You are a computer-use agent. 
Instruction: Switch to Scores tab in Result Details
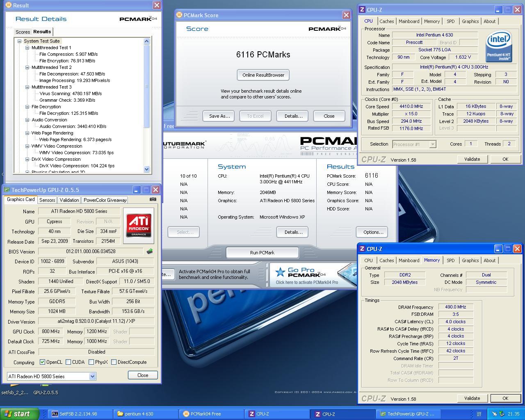coord(23,32)
